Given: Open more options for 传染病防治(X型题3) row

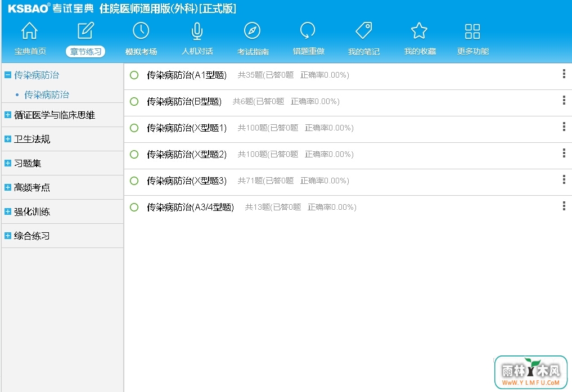Looking at the screenshot, I should [x=564, y=180].
